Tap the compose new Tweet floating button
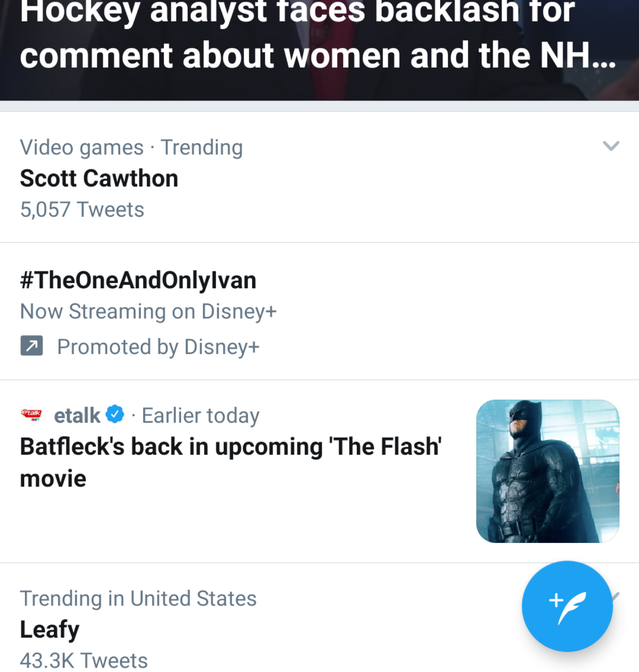This screenshot has width=639, height=672. (x=567, y=606)
